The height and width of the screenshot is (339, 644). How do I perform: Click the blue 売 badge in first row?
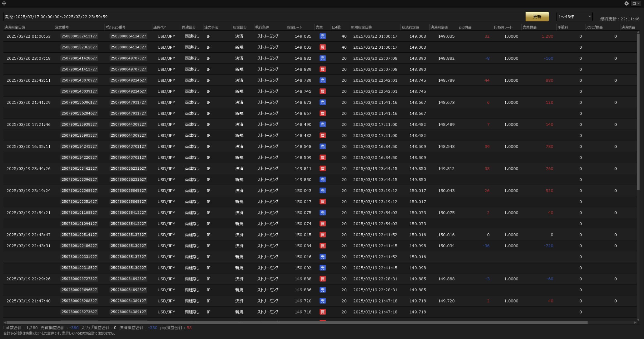pos(323,36)
